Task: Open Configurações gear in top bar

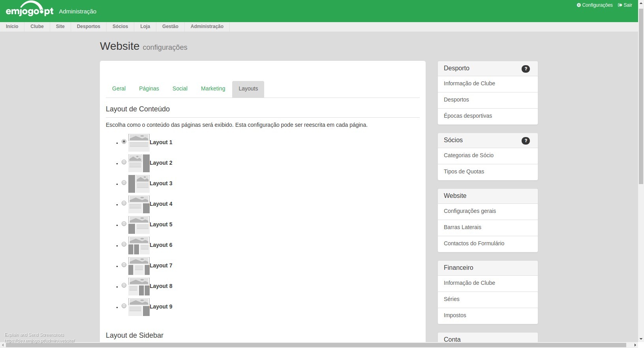Action: (x=579, y=5)
